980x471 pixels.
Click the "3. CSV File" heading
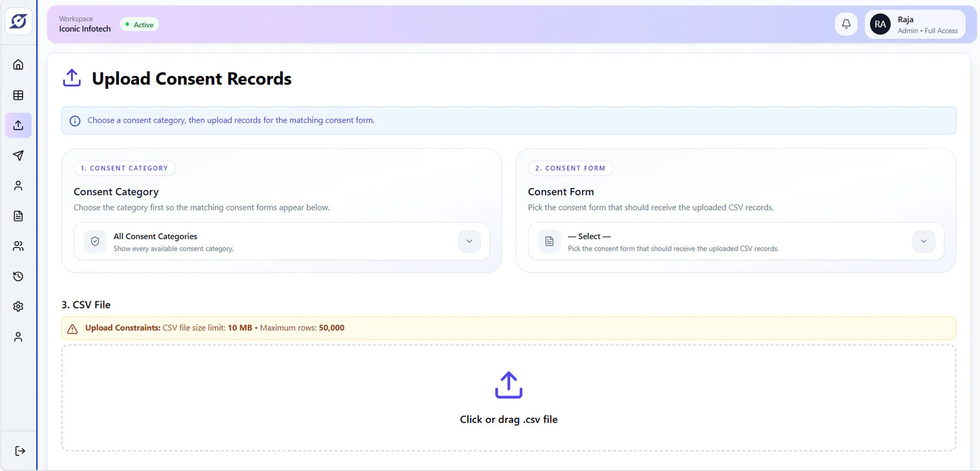[86, 305]
